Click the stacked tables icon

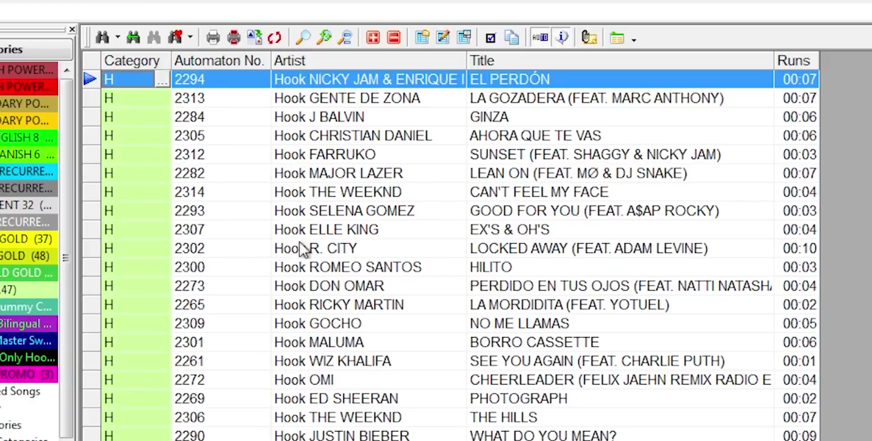[x=464, y=37]
